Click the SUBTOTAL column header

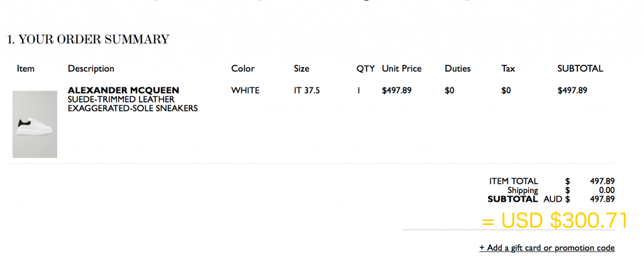click(x=579, y=69)
